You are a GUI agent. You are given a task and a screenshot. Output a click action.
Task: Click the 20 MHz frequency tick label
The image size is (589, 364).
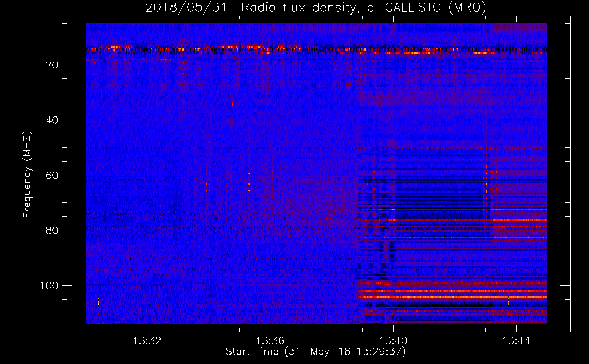point(52,65)
